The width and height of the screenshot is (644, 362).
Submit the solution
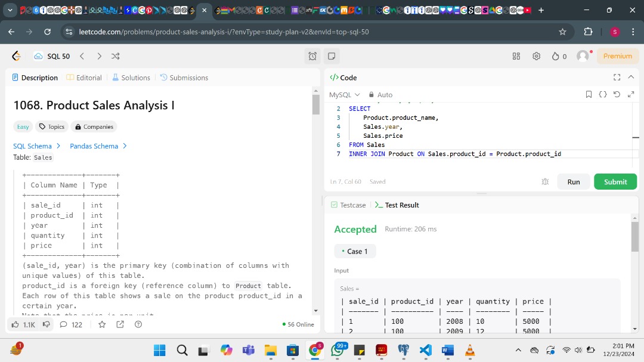click(x=615, y=182)
